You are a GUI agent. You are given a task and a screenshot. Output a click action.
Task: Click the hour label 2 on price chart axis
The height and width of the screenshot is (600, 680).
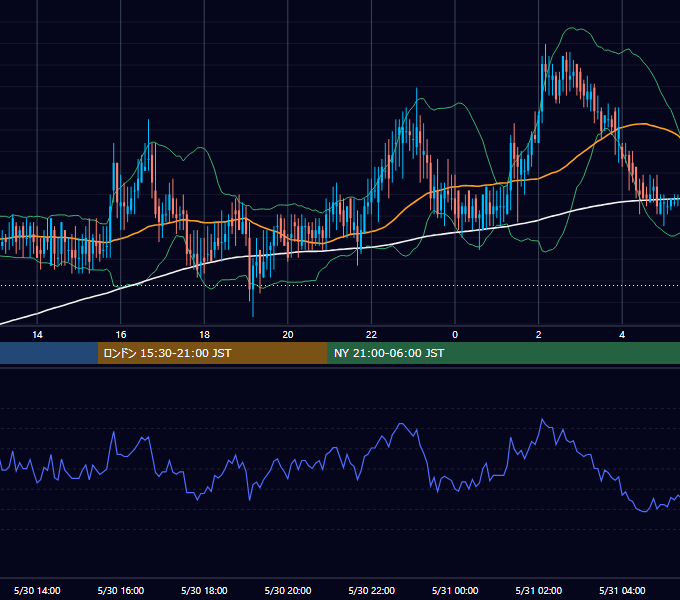coord(539,335)
